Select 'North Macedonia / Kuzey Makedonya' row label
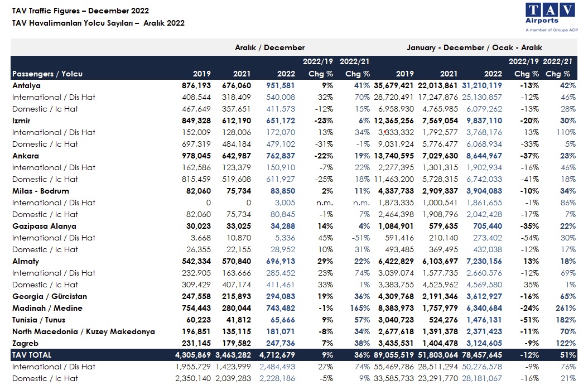This screenshot has height=390, width=588. coord(84,331)
